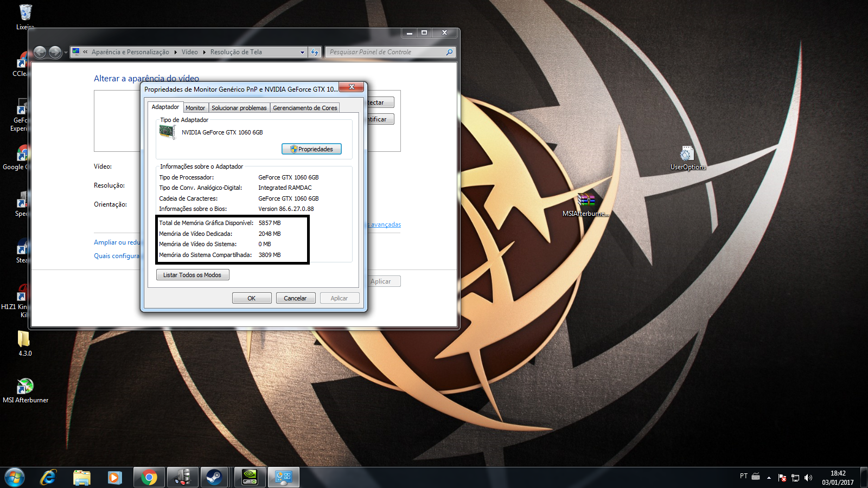Click the back arrow in Control Panel

pos(40,52)
